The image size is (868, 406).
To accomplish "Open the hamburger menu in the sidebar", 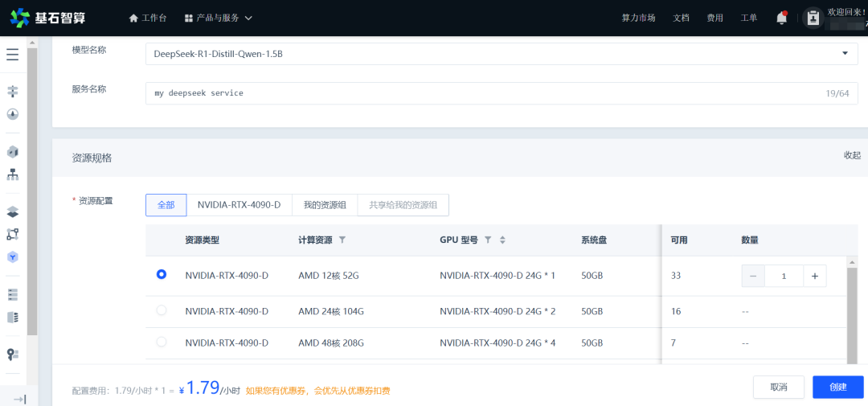I will (12, 55).
